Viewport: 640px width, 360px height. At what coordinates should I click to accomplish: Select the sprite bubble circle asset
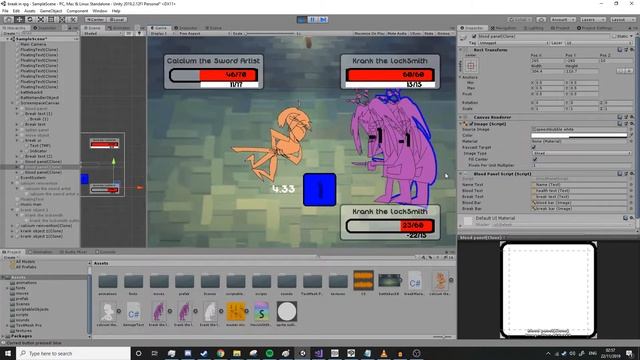click(x=287, y=312)
